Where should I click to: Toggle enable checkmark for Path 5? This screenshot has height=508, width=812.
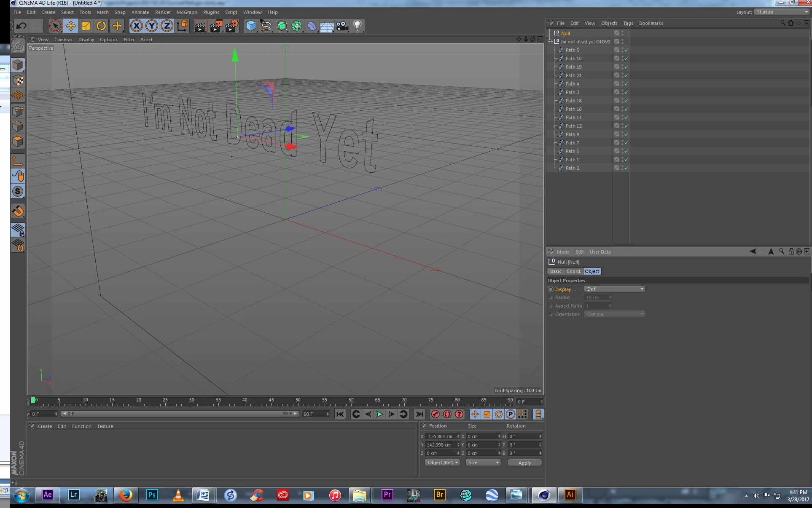click(x=626, y=50)
